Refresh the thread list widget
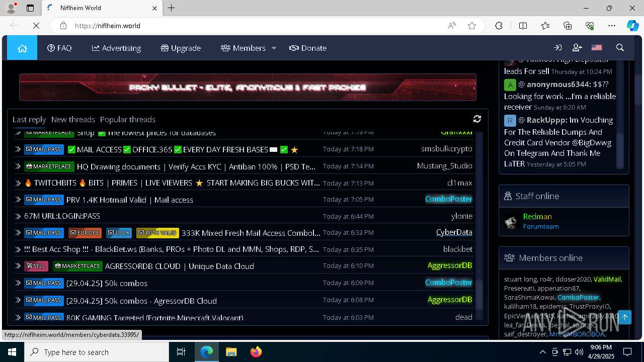The image size is (644, 362). tap(477, 119)
